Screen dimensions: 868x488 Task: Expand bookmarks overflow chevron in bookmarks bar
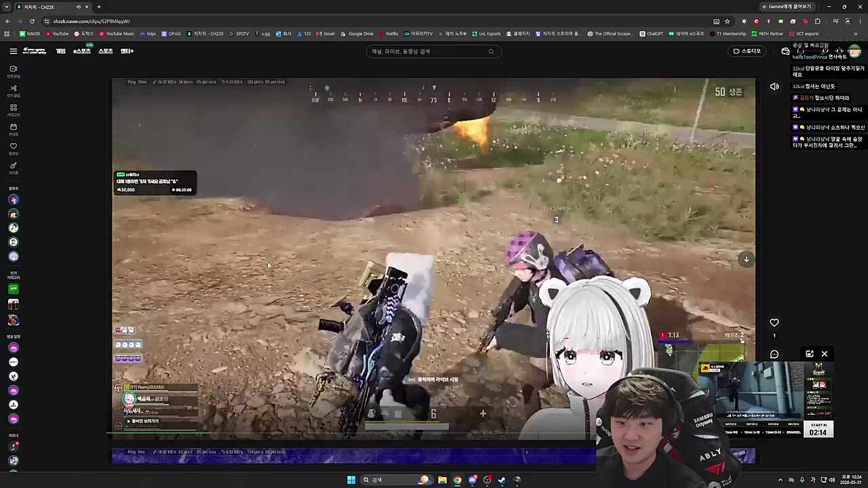[x=856, y=33]
